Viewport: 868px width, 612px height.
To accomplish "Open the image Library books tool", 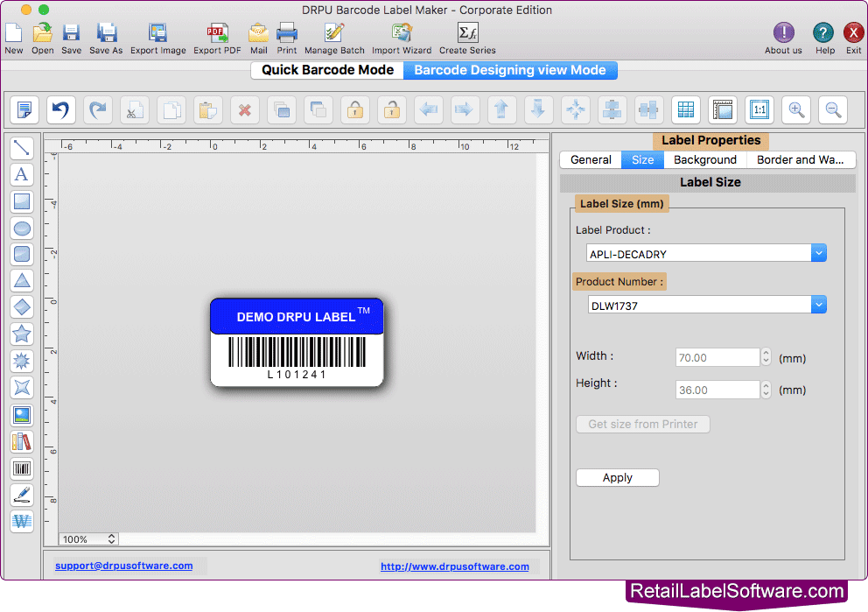I will (x=22, y=442).
